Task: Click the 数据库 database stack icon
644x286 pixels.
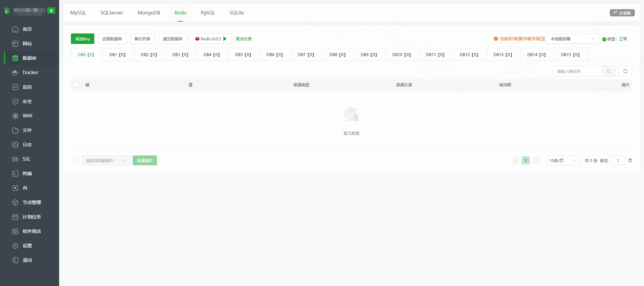Action: coord(15,58)
